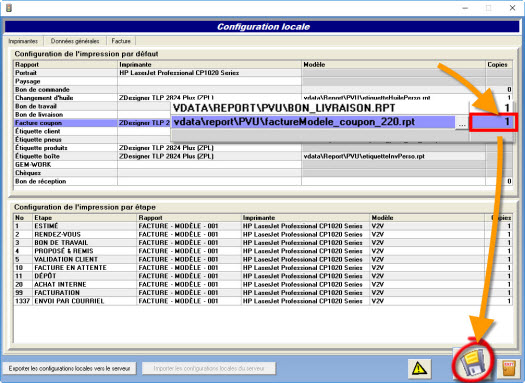Click Exporter les configurations locales vers le serveur
The width and height of the screenshot is (525, 383).
pos(70,369)
